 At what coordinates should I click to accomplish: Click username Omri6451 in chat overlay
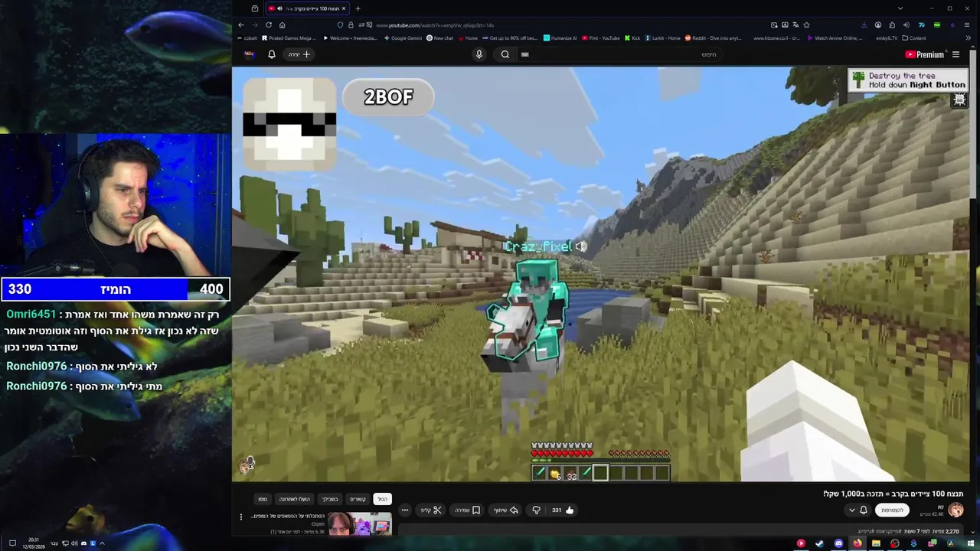pyautogui.click(x=31, y=315)
